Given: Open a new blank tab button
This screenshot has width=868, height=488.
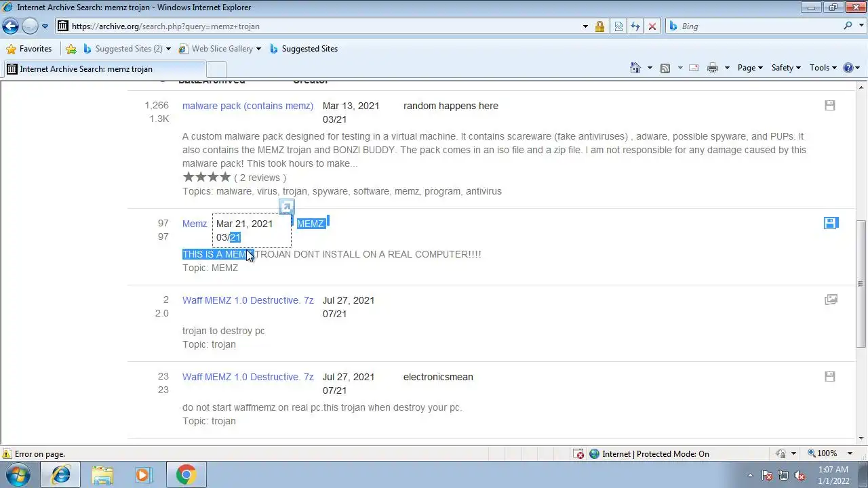Looking at the screenshot, I should pyautogui.click(x=216, y=69).
